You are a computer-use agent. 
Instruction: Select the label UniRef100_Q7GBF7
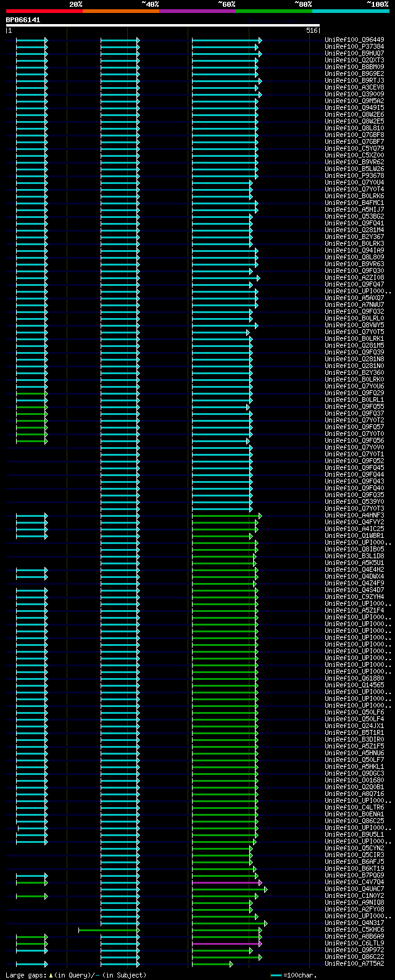[x=354, y=142]
